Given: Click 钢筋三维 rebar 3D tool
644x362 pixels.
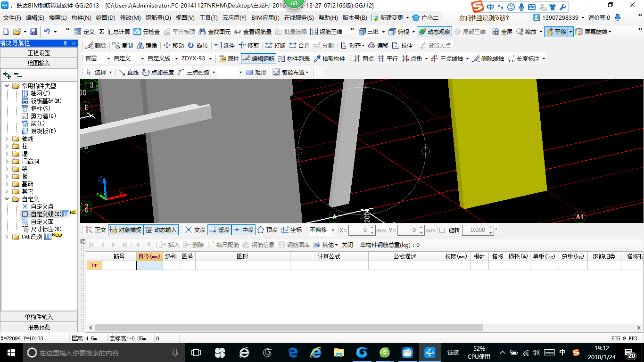Looking at the screenshot, I should coord(326,32).
